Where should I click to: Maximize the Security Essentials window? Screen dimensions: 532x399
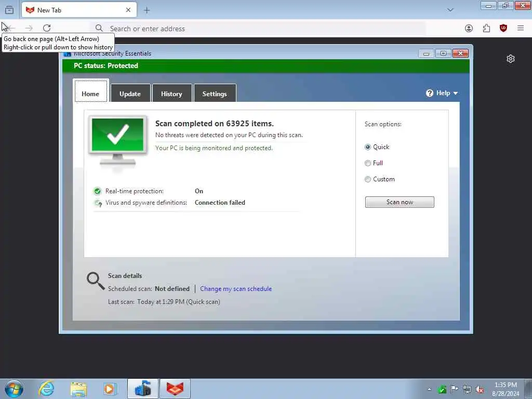point(443,54)
